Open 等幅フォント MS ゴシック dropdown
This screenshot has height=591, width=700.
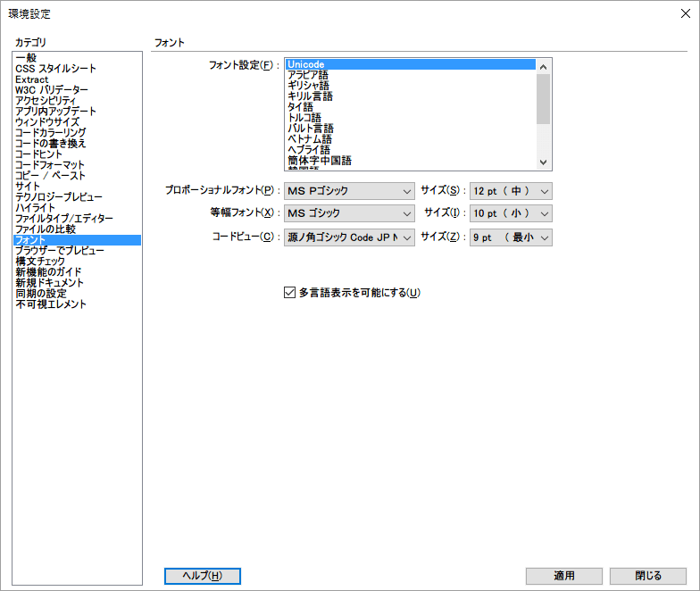coord(349,213)
